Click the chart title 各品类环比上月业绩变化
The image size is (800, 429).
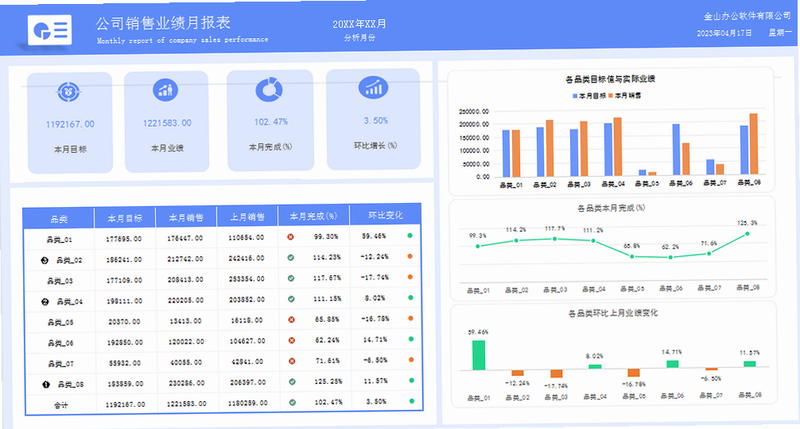[613, 313]
